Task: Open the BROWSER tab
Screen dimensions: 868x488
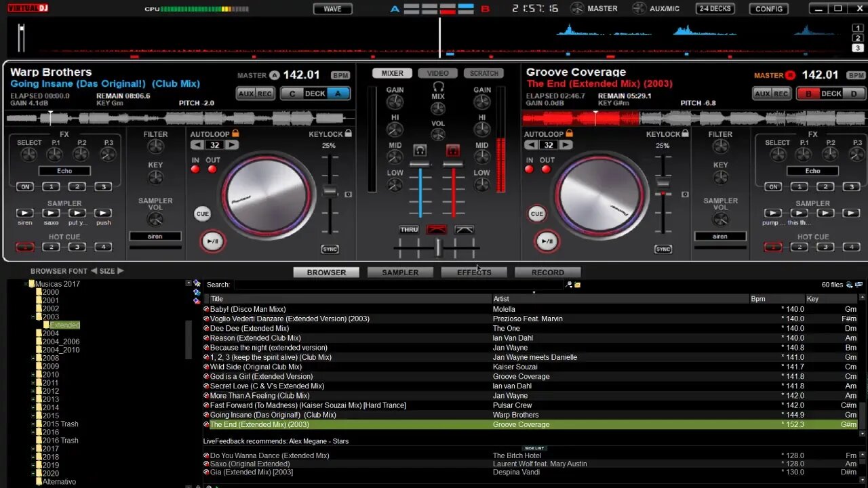Action: [x=326, y=272]
